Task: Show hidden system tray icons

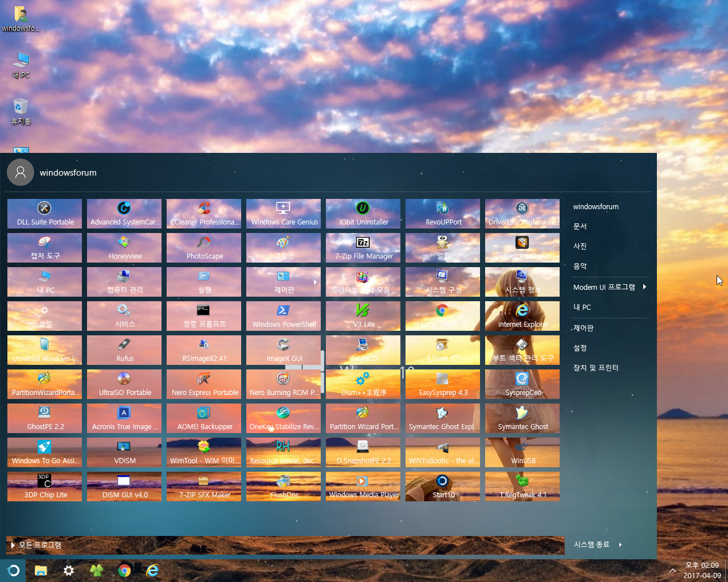Action: (673, 571)
